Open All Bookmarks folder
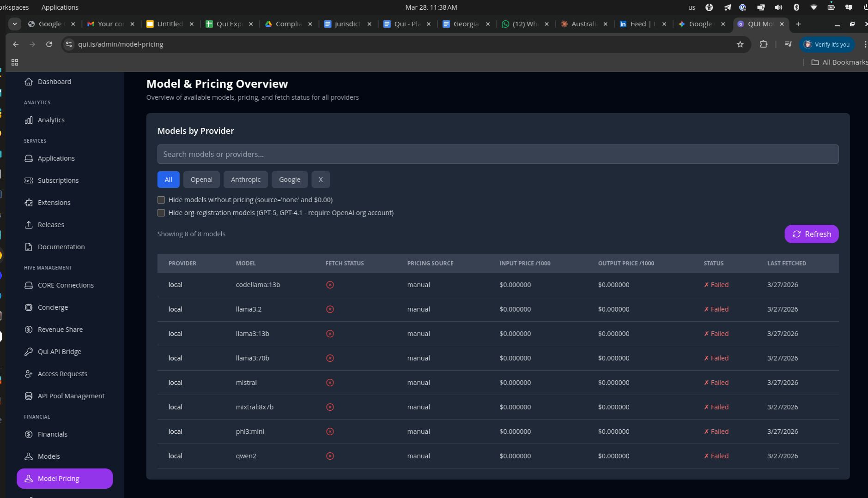 click(839, 62)
